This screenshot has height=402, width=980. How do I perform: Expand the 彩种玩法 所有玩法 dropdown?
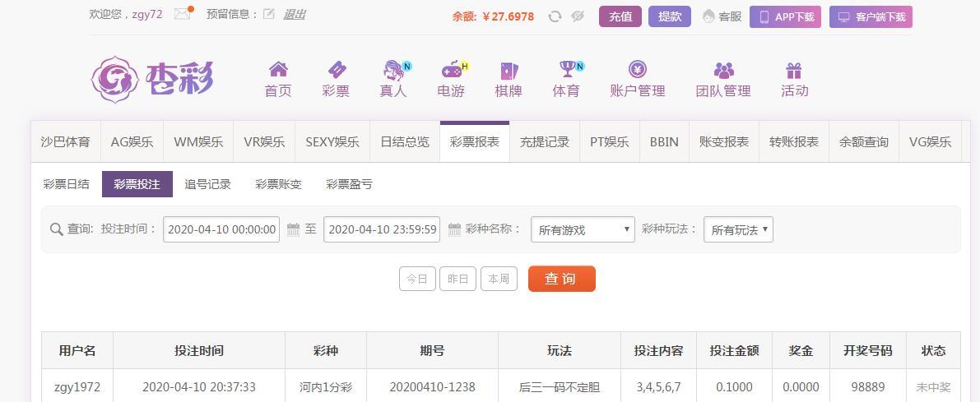[738, 230]
